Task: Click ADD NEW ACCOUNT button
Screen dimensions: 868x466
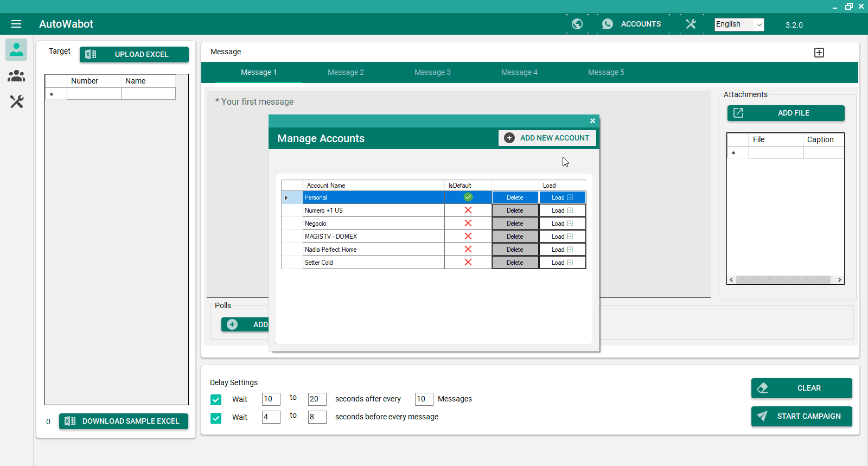Action: click(x=547, y=138)
